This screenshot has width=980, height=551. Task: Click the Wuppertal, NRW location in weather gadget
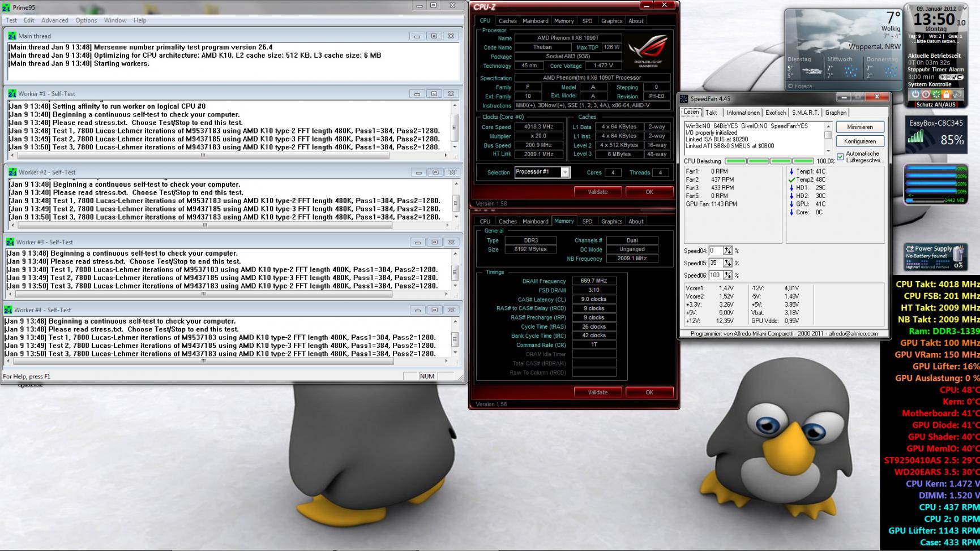coord(875,46)
